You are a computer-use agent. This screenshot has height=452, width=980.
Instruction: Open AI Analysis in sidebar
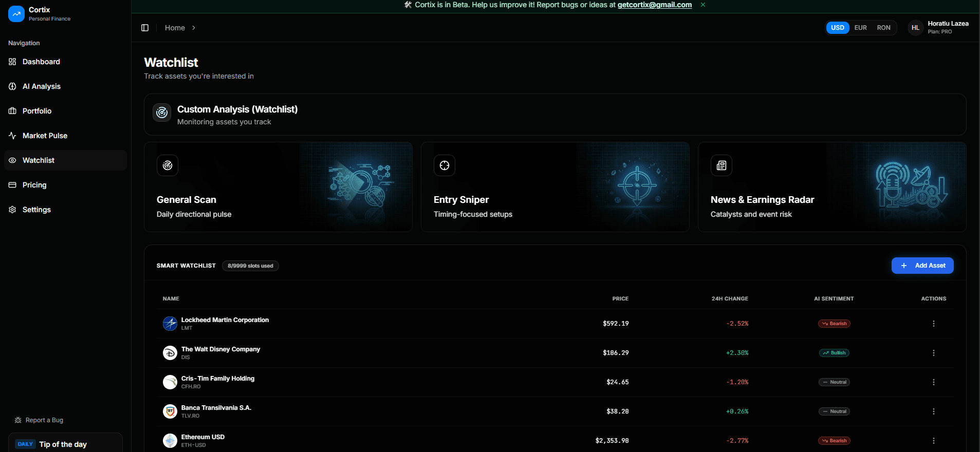point(42,86)
